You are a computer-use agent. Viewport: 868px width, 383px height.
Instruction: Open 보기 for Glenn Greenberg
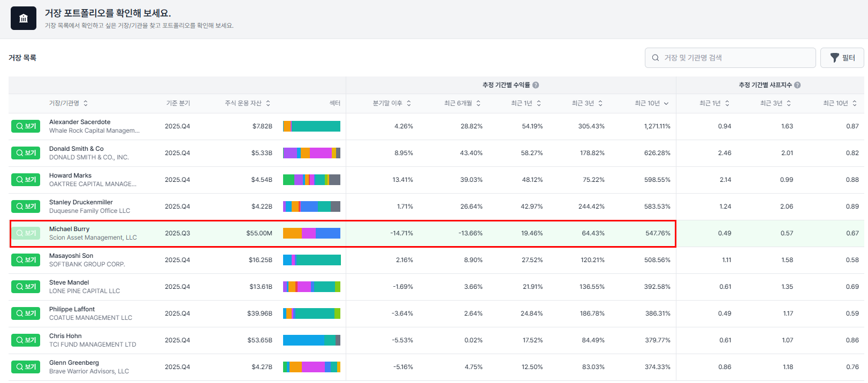tap(26, 367)
